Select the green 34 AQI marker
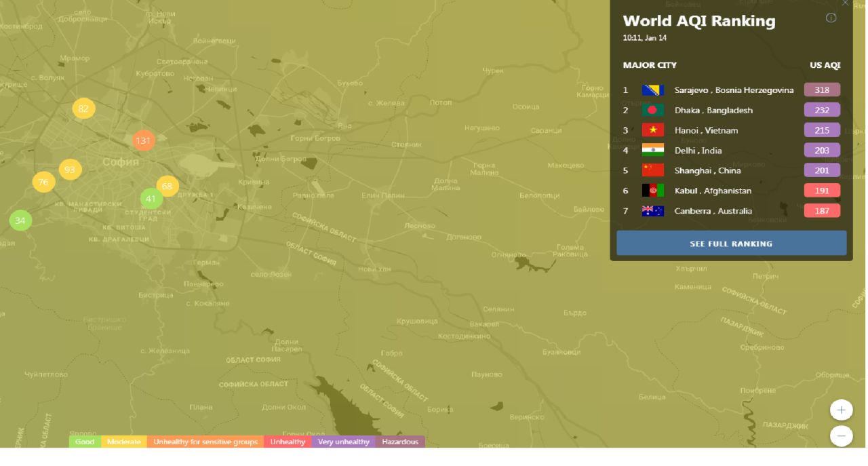868x466 pixels. click(x=20, y=220)
